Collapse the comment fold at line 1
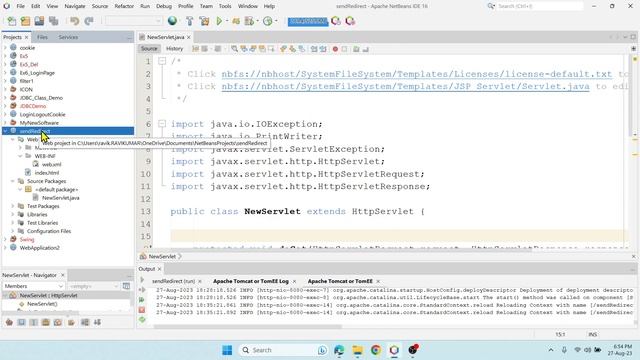The width and height of the screenshot is (640, 360). [x=162, y=61]
